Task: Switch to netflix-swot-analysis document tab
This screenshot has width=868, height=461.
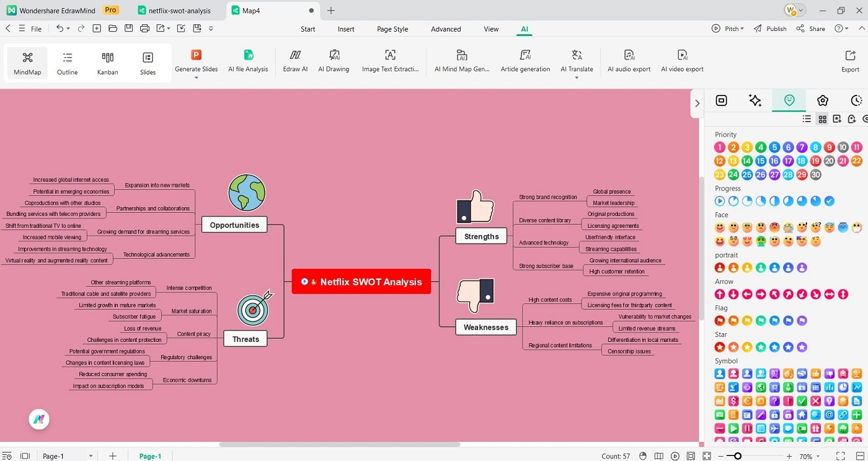Action: (x=174, y=11)
